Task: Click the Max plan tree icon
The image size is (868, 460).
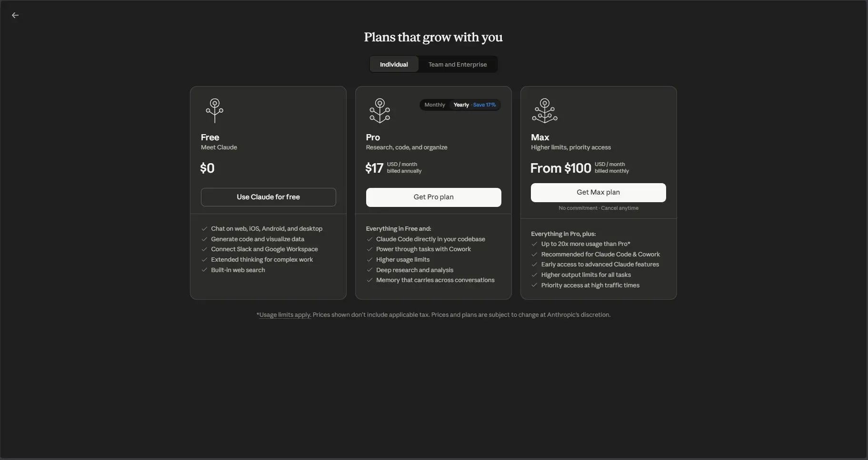Action: tap(545, 110)
